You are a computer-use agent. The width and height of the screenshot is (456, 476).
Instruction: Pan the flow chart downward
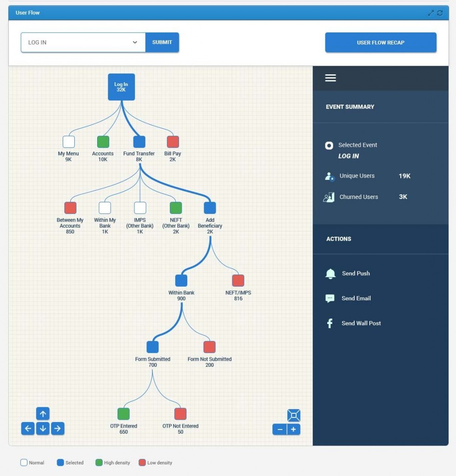pos(43,429)
